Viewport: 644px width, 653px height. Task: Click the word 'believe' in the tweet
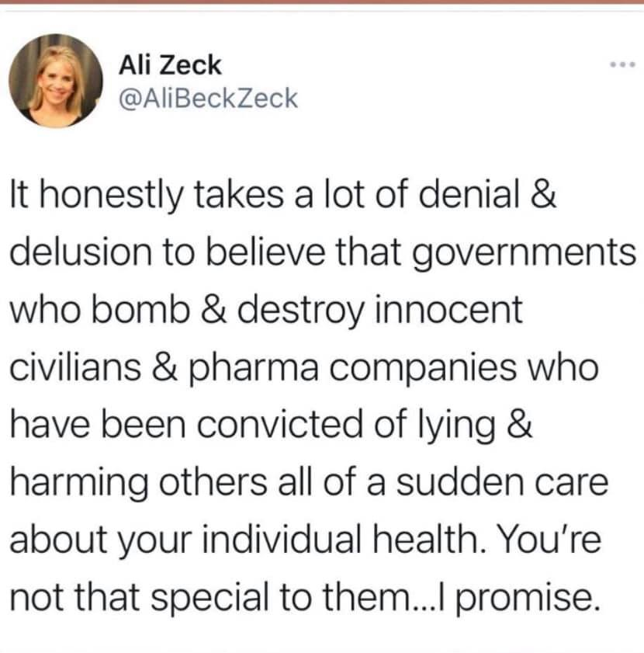pyautogui.click(x=265, y=252)
